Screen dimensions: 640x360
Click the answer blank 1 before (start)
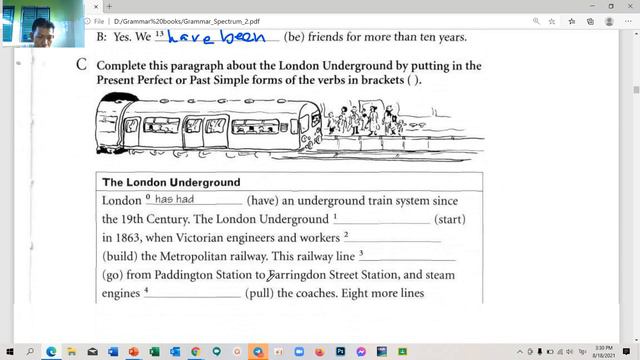pyautogui.click(x=382, y=219)
